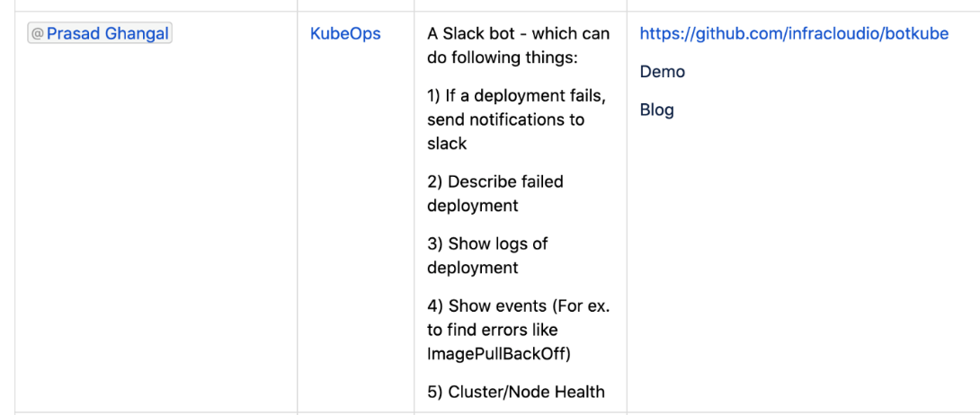This screenshot has width=980, height=415.
Task: Open the Blog link
Action: pos(656,110)
